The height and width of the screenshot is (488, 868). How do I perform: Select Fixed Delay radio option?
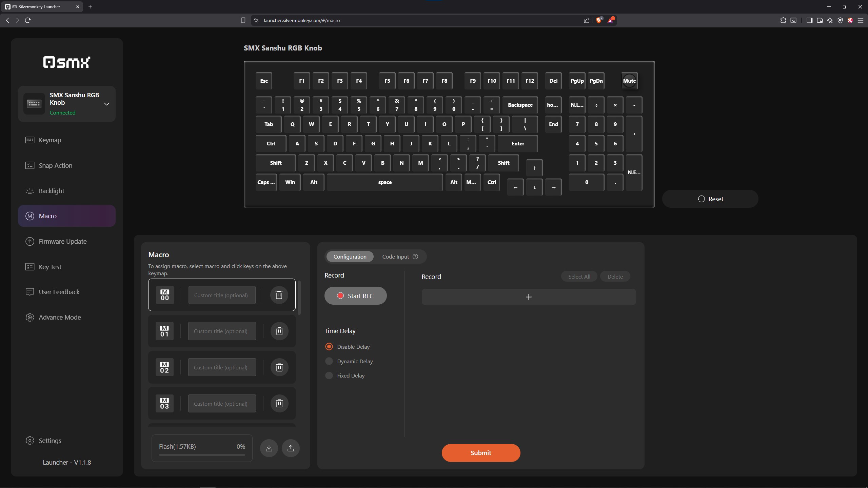[329, 375]
